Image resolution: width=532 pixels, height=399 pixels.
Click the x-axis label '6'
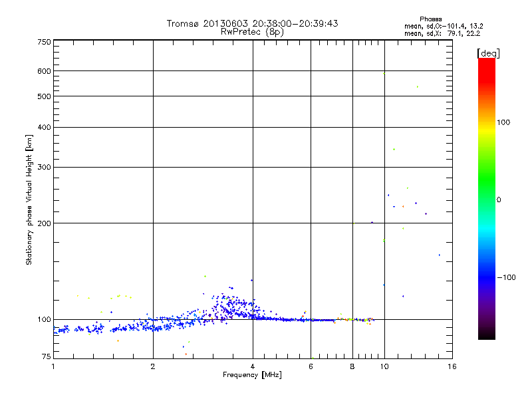pyautogui.click(x=311, y=366)
